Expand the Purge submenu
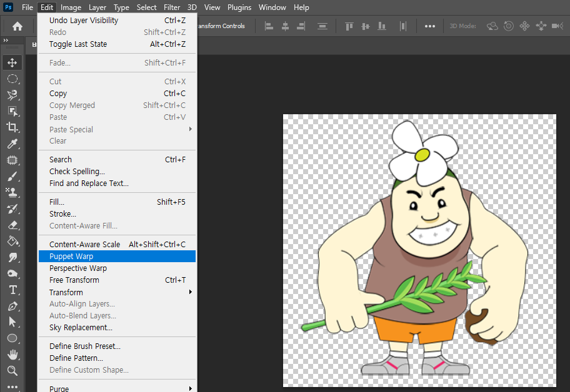Image resolution: width=570 pixels, height=392 pixels. click(190, 388)
